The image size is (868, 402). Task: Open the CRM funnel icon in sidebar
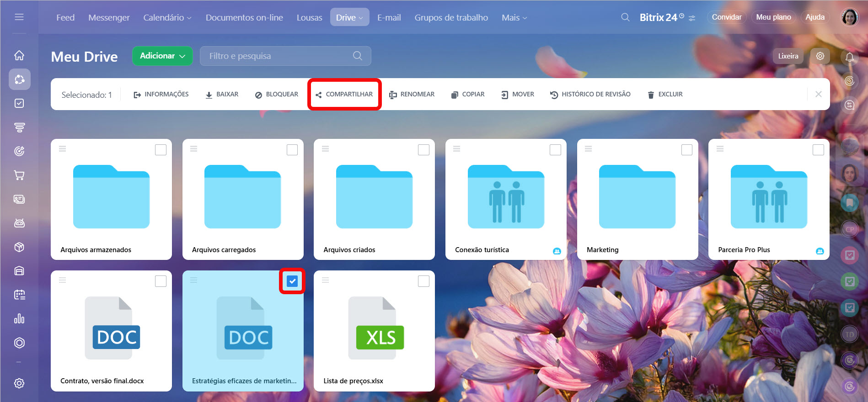coord(19,127)
